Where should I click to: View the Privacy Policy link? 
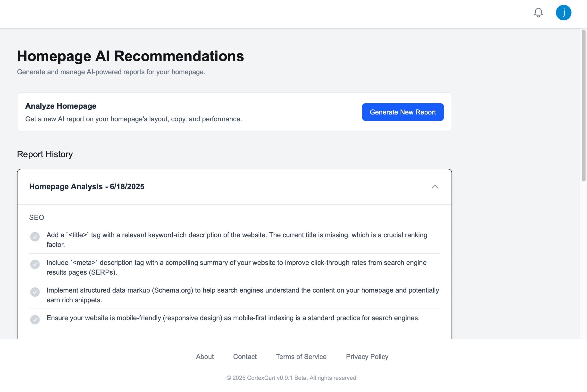tap(367, 357)
